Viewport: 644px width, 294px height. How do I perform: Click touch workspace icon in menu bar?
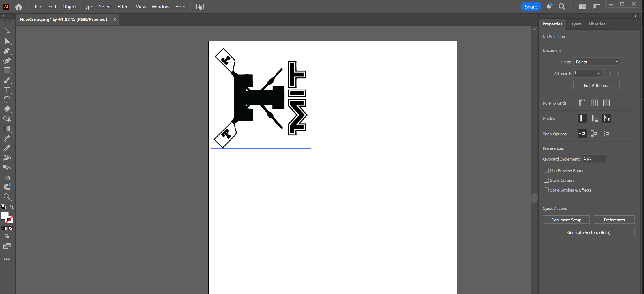200,6
